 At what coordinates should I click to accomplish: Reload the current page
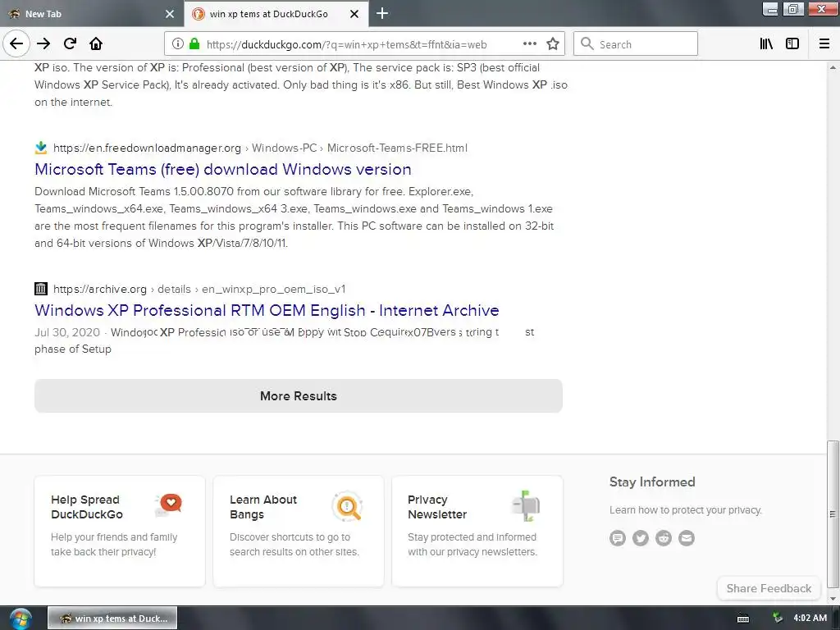[70, 44]
